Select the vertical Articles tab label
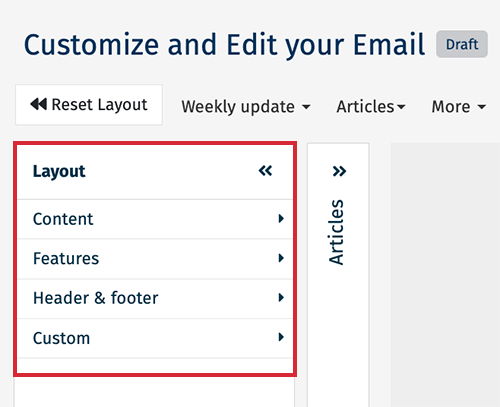 [336, 232]
